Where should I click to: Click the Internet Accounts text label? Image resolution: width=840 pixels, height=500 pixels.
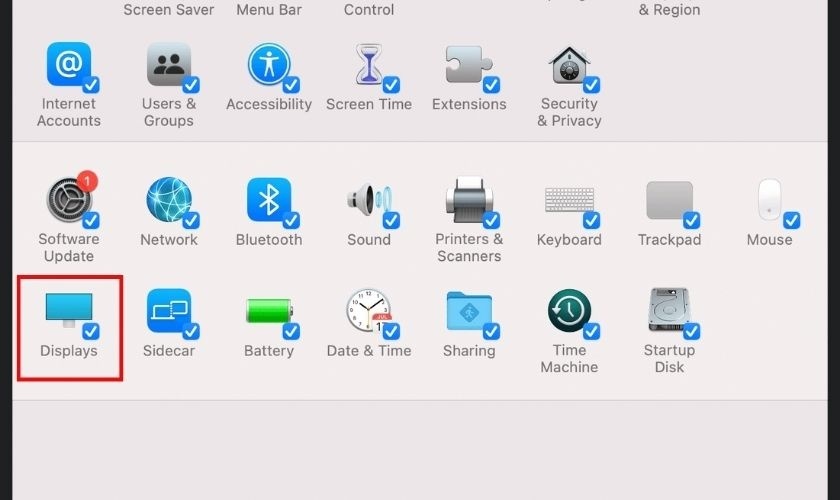(x=69, y=112)
